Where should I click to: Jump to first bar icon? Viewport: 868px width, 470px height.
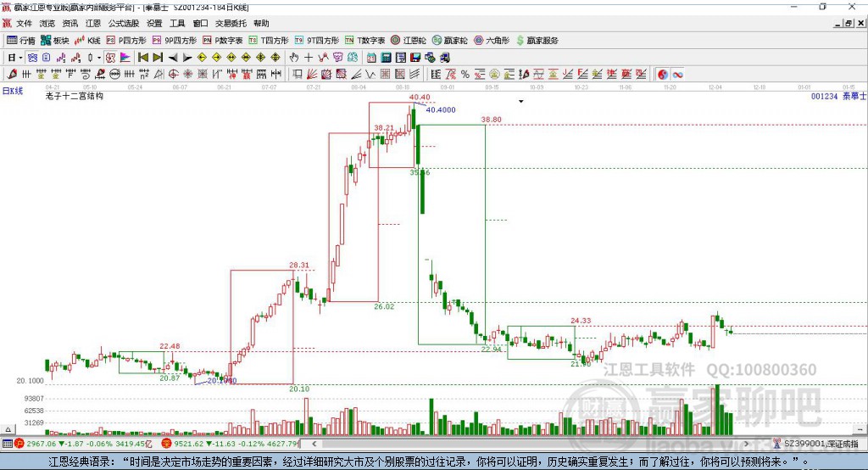[142, 58]
